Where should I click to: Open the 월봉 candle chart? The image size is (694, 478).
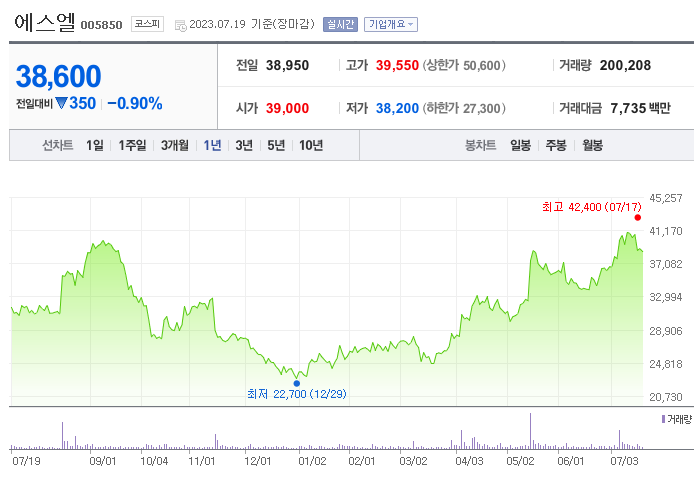tap(592, 145)
